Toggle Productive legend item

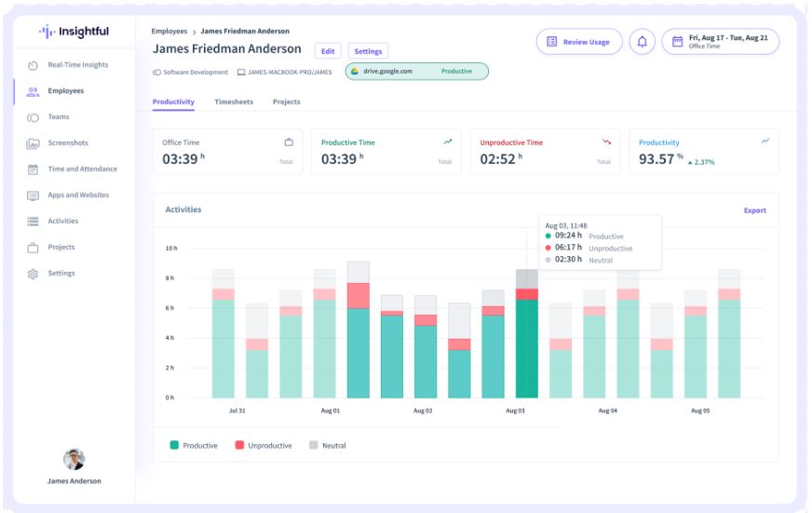tap(195, 445)
